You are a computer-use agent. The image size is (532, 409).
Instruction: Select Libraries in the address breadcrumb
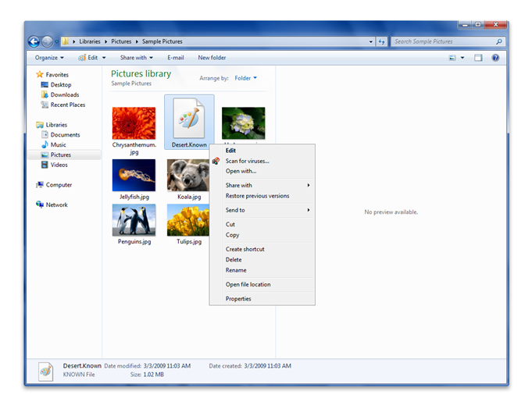90,41
